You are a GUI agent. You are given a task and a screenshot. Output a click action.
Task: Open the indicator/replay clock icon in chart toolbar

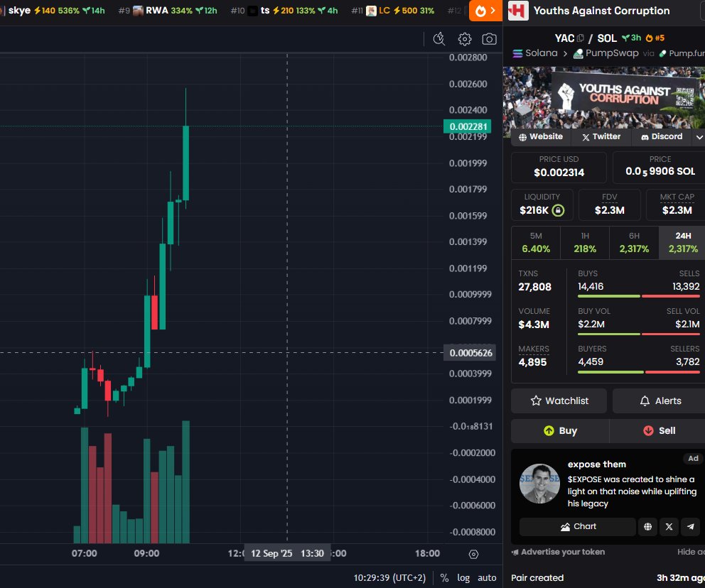[438, 40]
